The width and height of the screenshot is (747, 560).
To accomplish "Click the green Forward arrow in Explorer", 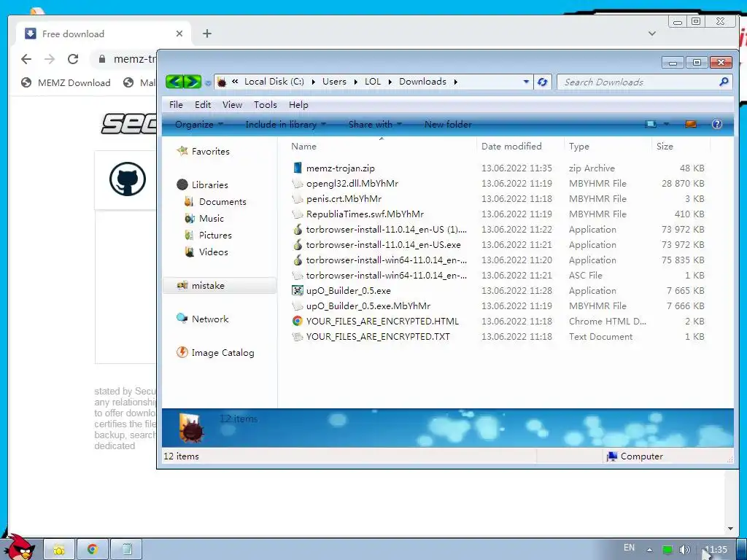I will [193, 82].
